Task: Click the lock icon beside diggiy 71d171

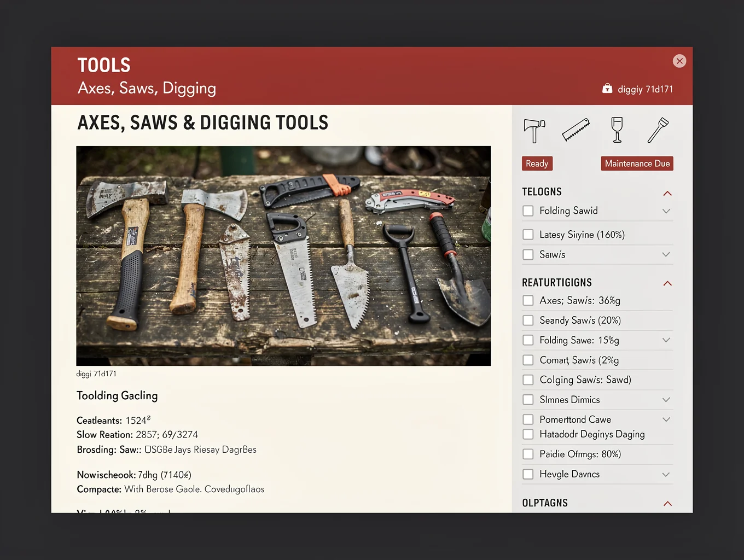Action: point(607,89)
